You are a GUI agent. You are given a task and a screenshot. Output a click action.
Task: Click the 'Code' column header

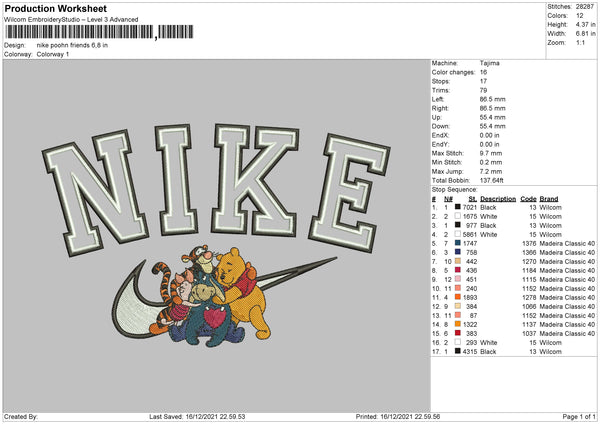(528, 199)
